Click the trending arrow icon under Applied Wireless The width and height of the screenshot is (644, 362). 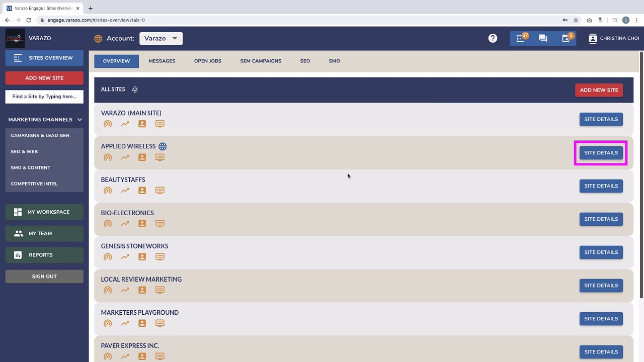click(125, 157)
